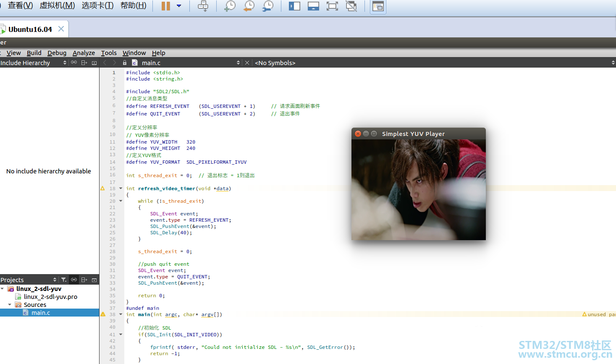Fold the while loop block at line 20

coord(121,201)
